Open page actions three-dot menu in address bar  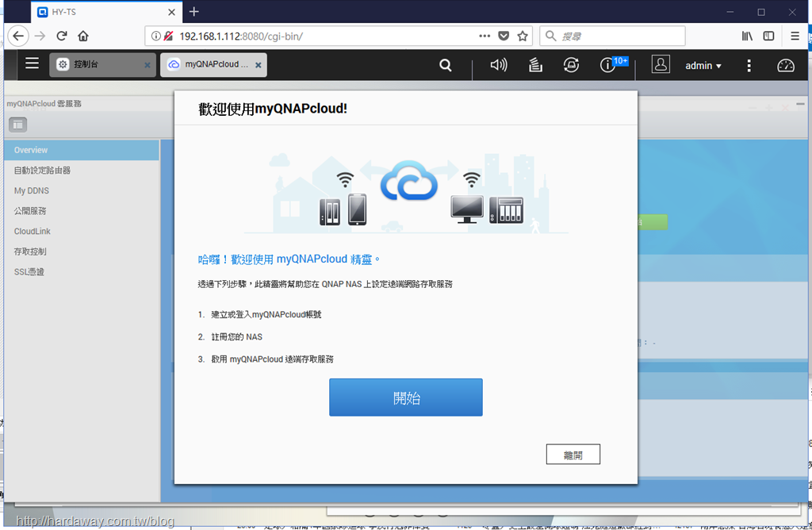pos(485,36)
